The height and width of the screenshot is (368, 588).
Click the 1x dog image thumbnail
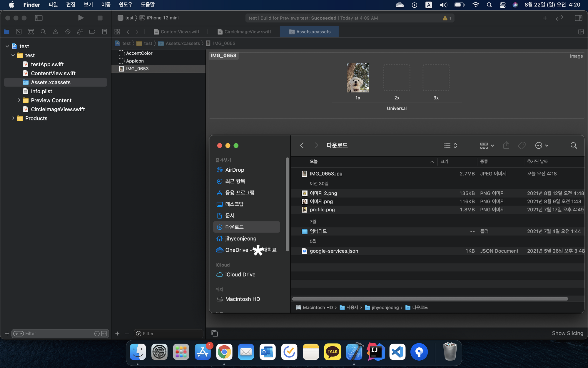click(358, 78)
